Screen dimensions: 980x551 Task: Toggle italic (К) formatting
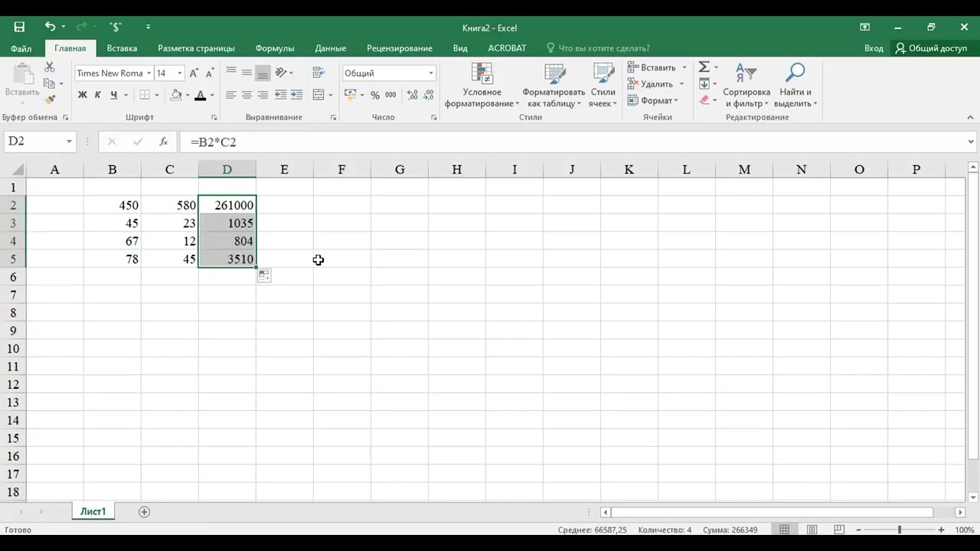click(98, 95)
